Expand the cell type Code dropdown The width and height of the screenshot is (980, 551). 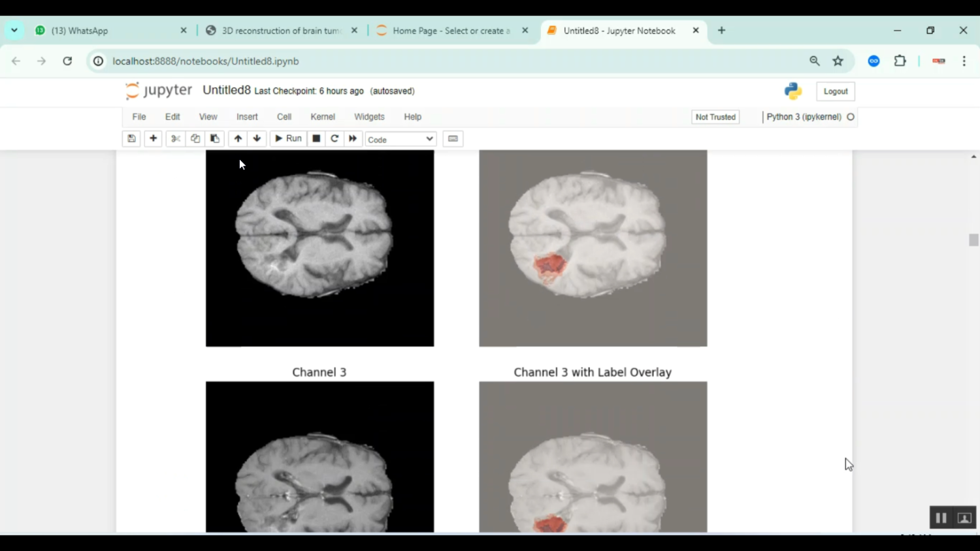point(400,139)
